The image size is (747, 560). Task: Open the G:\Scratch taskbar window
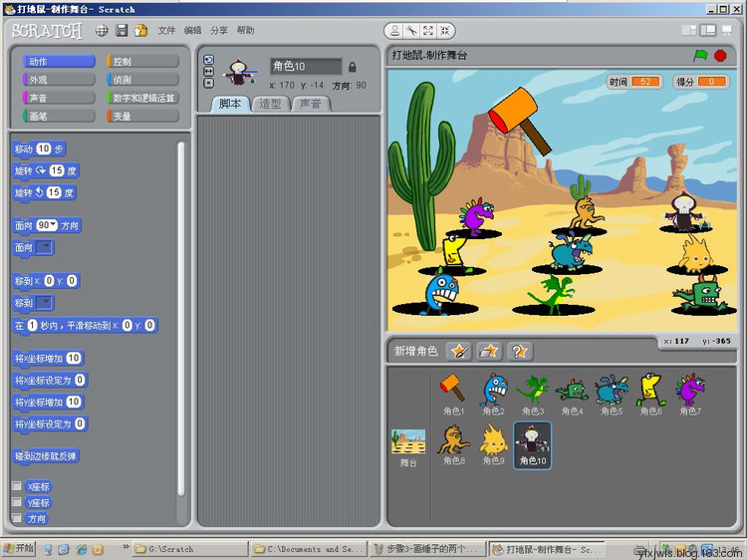click(189, 549)
